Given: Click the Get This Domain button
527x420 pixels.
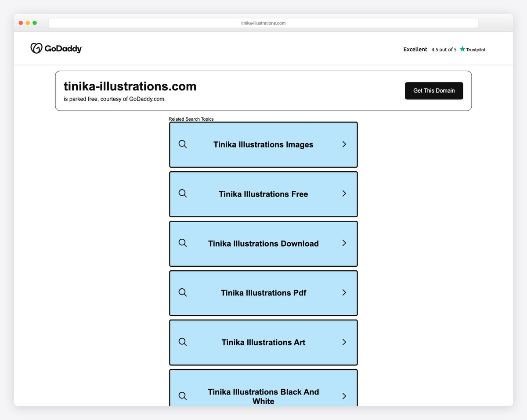Looking at the screenshot, I should 434,90.
